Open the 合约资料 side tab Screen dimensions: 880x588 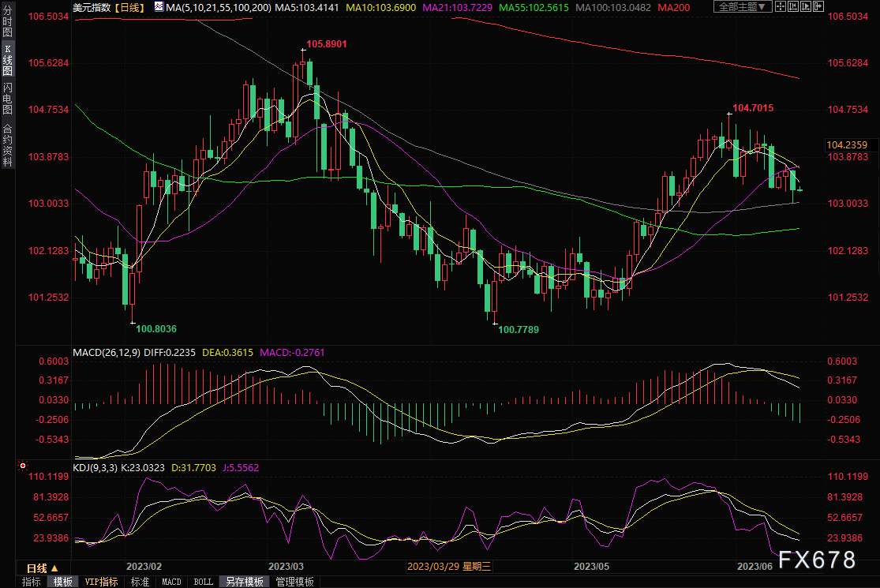pos(7,145)
